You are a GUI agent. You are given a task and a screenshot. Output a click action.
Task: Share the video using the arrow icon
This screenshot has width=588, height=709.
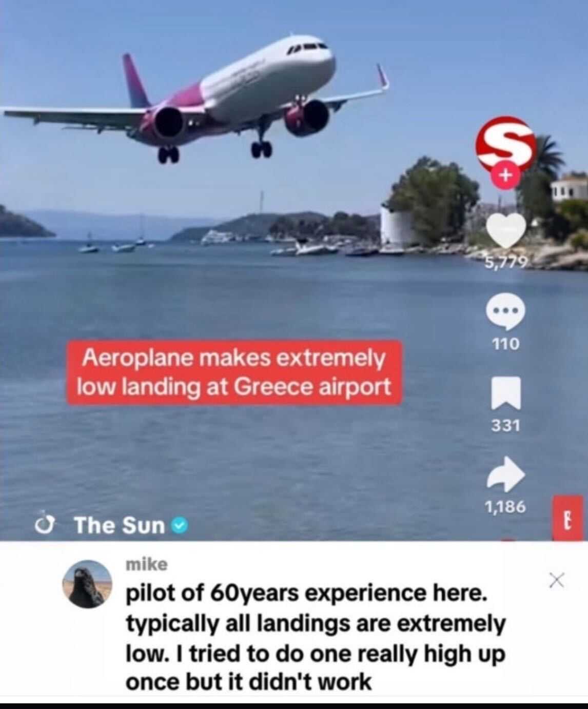point(506,474)
